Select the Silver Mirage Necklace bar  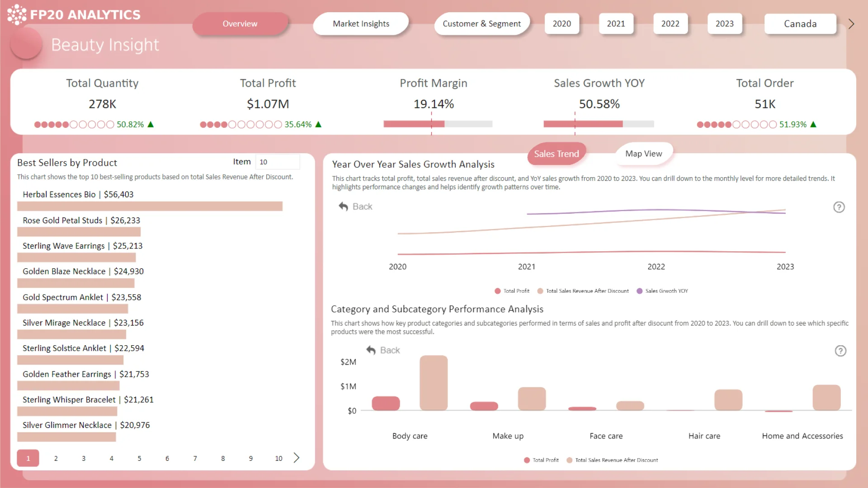click(x=71, y=334)
